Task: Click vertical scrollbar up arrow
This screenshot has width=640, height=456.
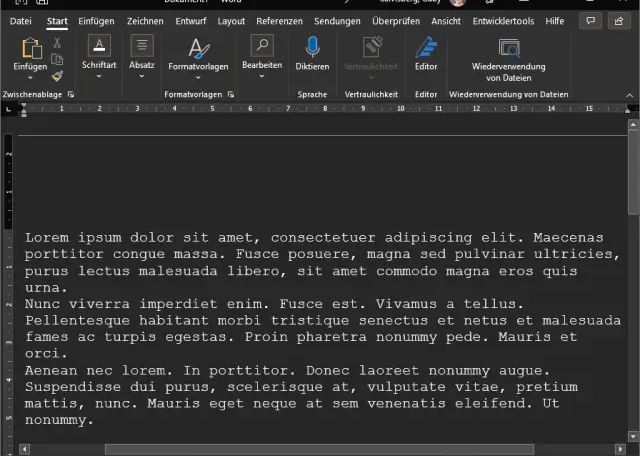Action: (x=633, y=125)
